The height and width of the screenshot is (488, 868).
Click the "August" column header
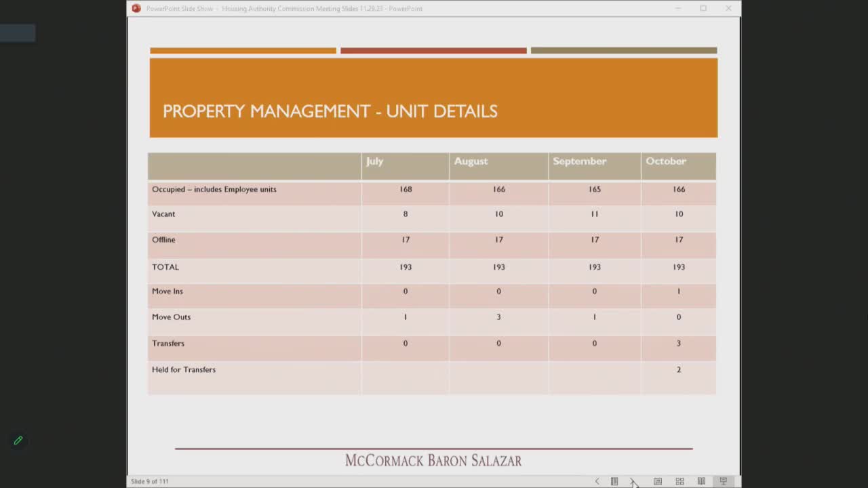[x=471, y=161]
